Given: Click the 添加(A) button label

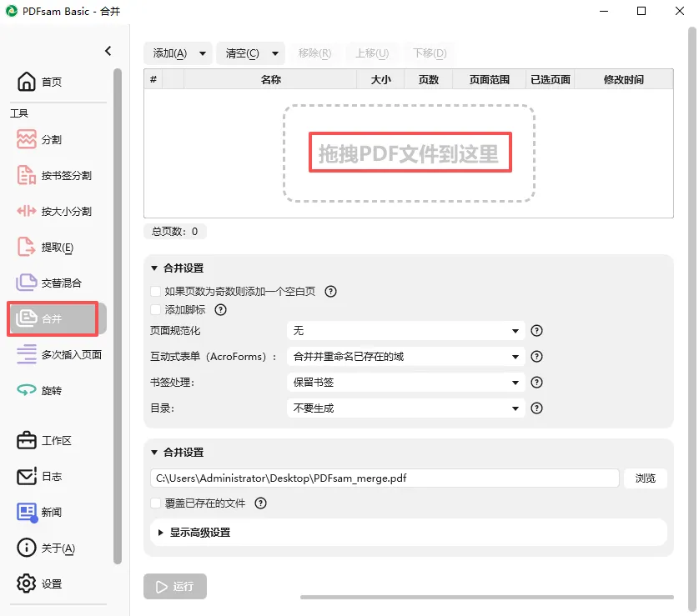Looking at the screenshot, I should (170, 53).
